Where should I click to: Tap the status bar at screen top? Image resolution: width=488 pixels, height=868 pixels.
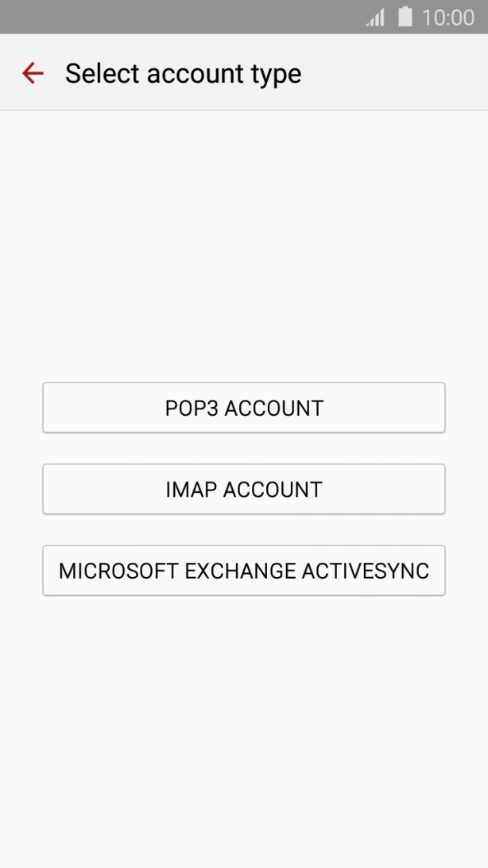point(244,16)
